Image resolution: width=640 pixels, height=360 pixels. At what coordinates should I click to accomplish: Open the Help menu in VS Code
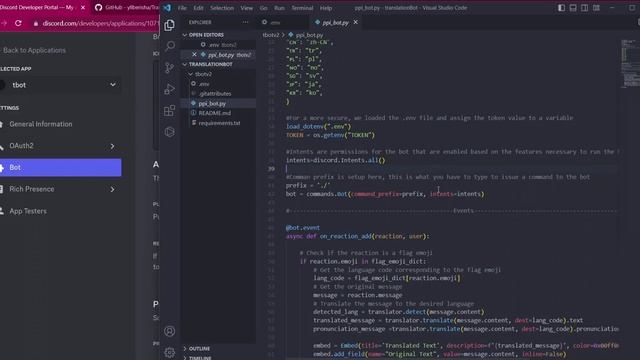click(326, 8)
